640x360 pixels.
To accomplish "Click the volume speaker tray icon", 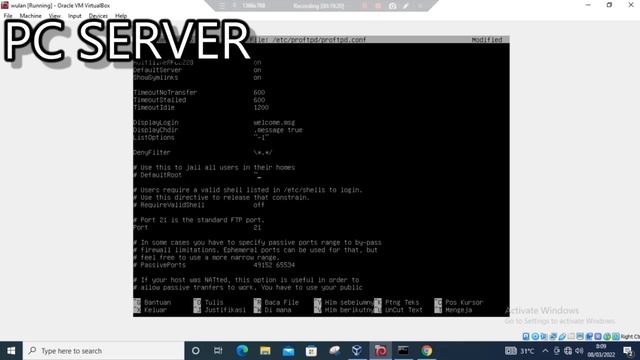I will pos(579,351).
